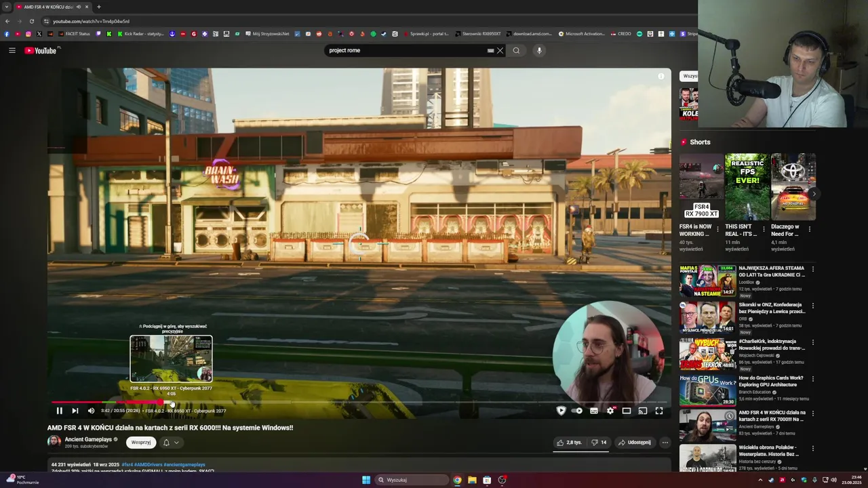This screenshot has height=488, width=868.
Task: Open options for How do Graphics Cards Work
Action: [813, 379]
